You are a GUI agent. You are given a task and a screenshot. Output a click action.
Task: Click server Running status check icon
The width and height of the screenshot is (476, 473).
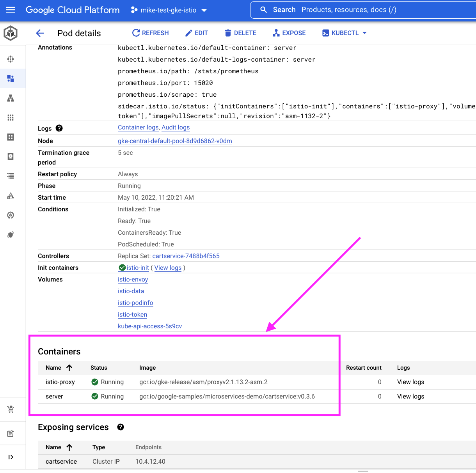coord(95,397)
